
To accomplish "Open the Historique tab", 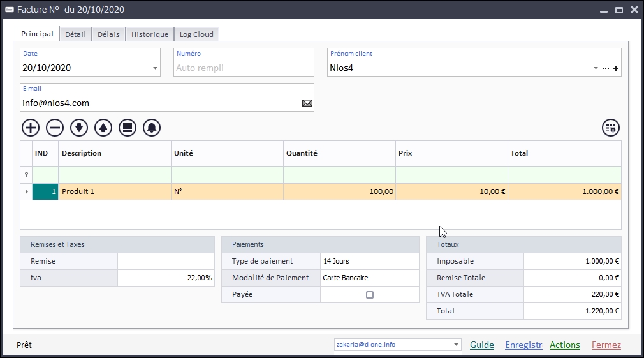I will [150, 34].
